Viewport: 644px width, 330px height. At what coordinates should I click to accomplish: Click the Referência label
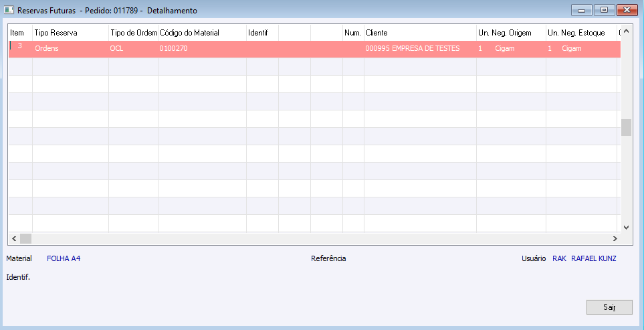coord(328,258)
